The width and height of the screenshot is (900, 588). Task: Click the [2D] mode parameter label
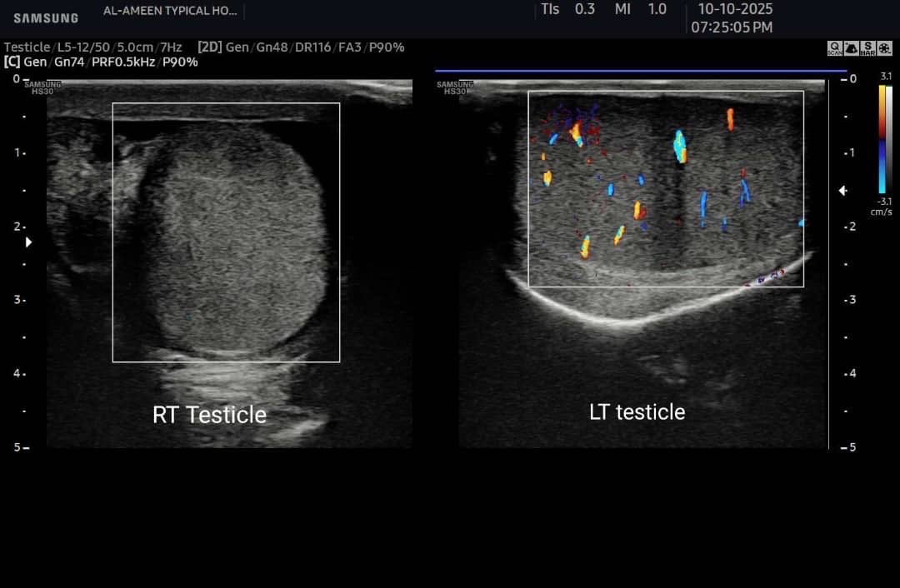point(209,47)
